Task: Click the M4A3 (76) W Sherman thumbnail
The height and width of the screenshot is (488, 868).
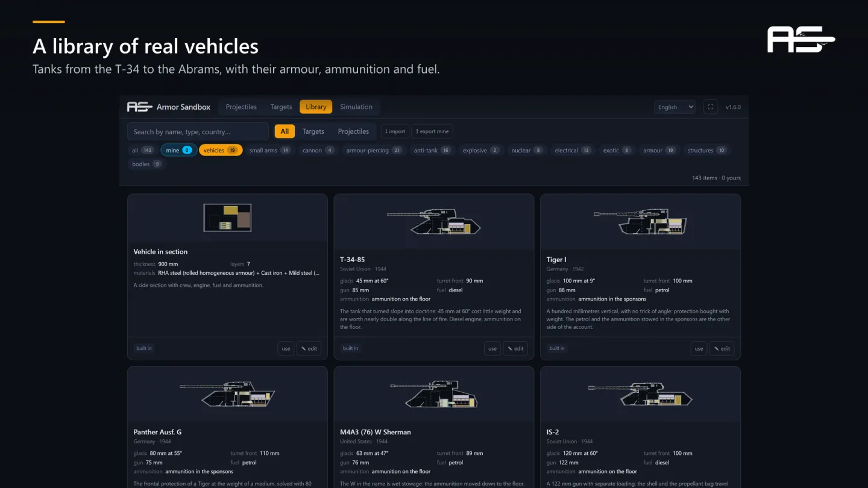Action: pos(434,393)
